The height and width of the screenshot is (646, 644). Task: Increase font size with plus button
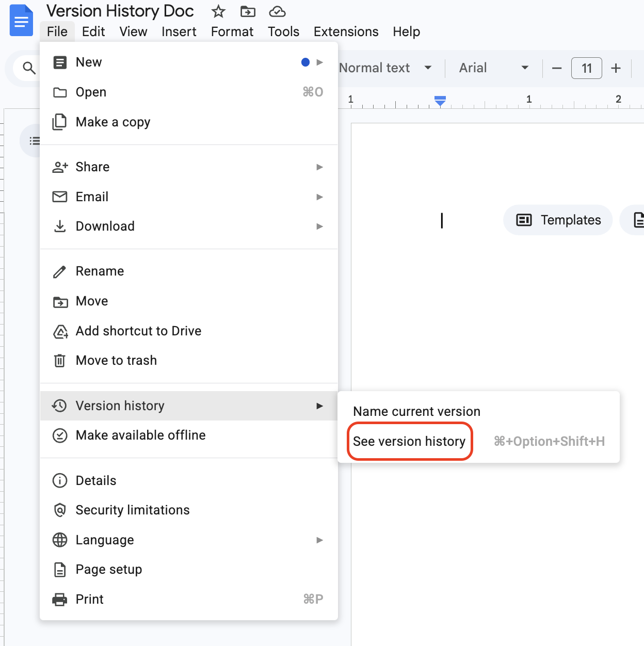pyautogui.click(x=616, y=68)
